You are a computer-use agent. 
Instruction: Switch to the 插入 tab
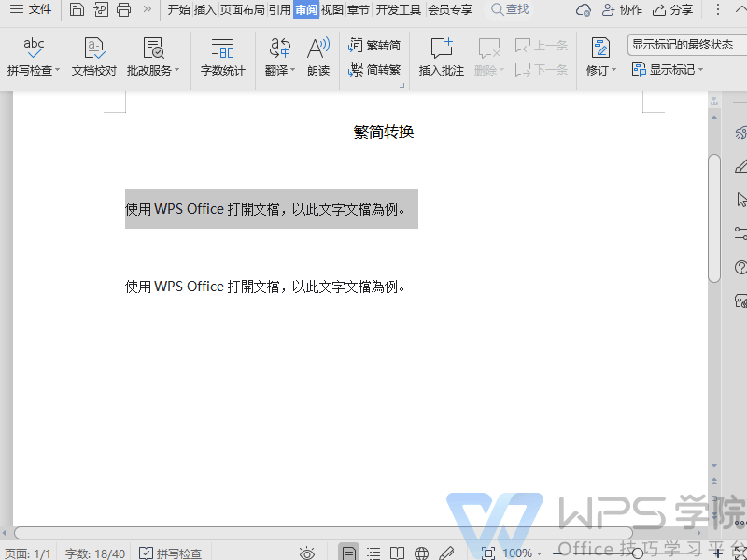[205, 9]
